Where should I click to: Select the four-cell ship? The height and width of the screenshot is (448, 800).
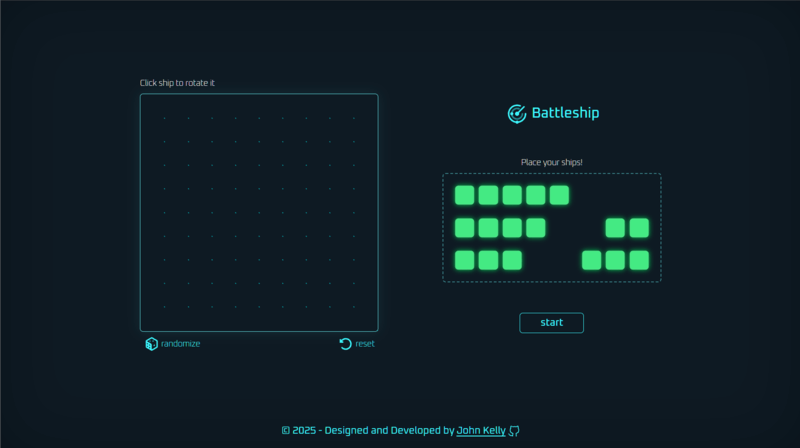click(500, 228)
